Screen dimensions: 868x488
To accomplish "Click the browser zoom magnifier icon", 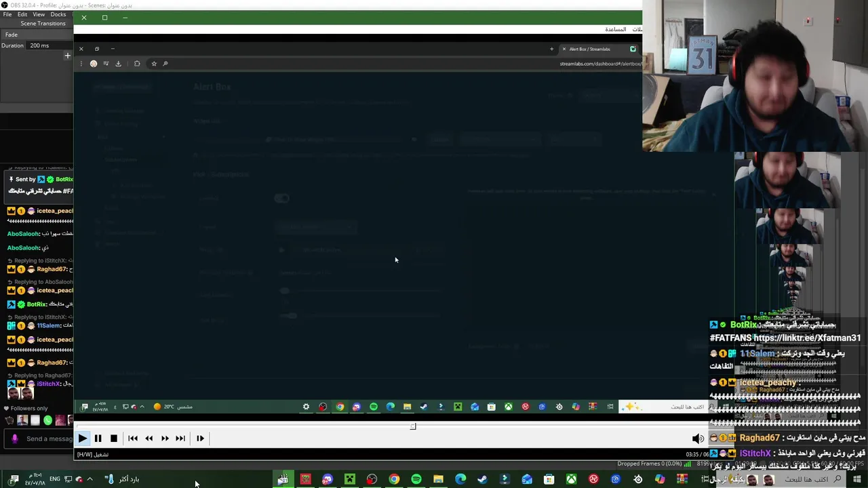I will (165, 64).
